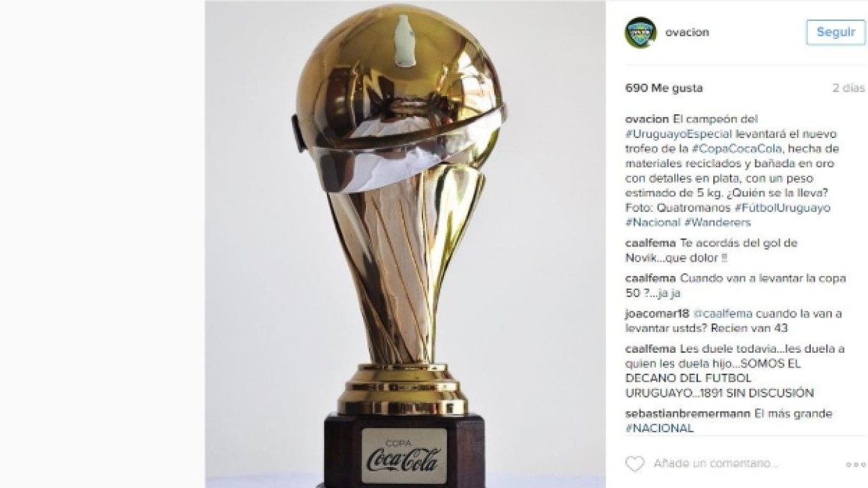This screenshot has width=868, height=488.
Task: Click the heart like icon
Action: pos(634,463)
